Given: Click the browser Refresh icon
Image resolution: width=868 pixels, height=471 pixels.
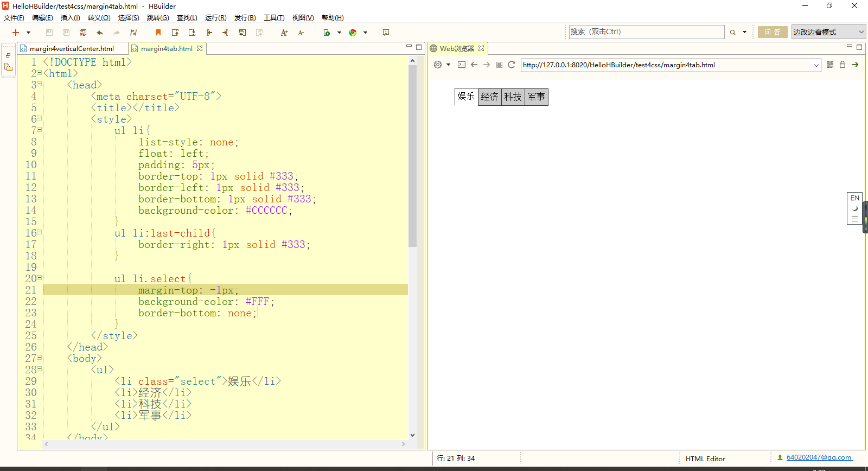Looking at the screenshot, I should [511, 65].
